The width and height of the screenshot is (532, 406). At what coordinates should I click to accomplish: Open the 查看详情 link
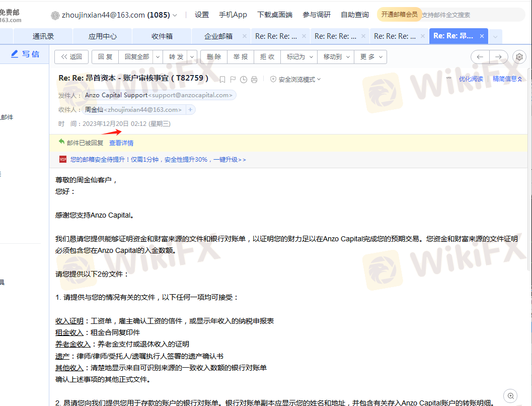coord(121,143)
